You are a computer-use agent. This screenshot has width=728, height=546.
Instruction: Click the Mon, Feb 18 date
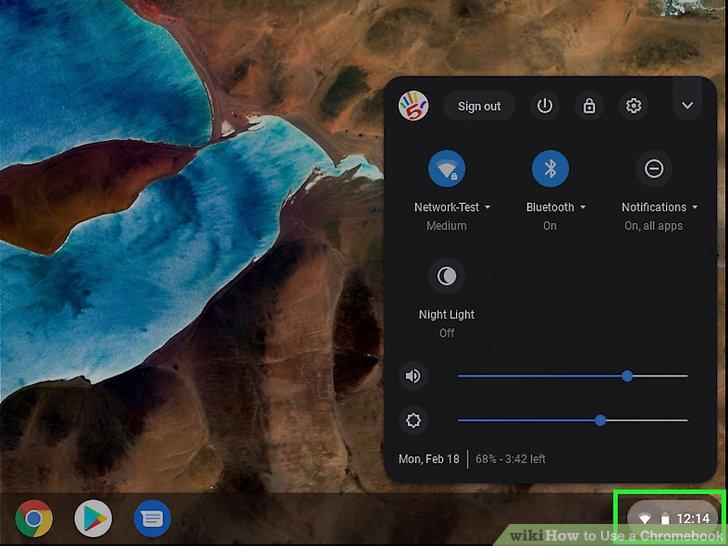pyautogui.click(x=429, y=459)
